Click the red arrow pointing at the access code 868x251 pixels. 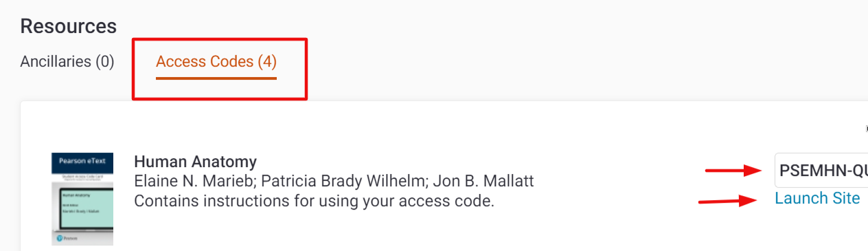click(734, 170)
